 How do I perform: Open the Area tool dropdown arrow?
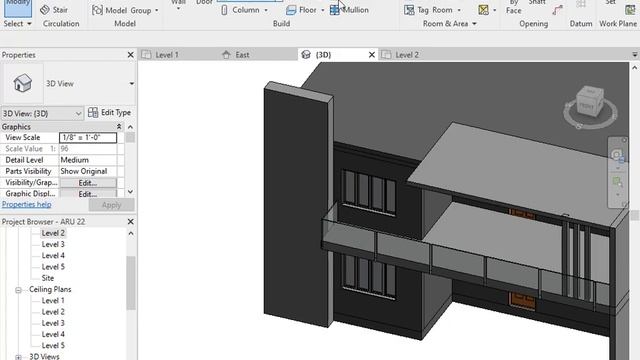(x=495, y=10)
